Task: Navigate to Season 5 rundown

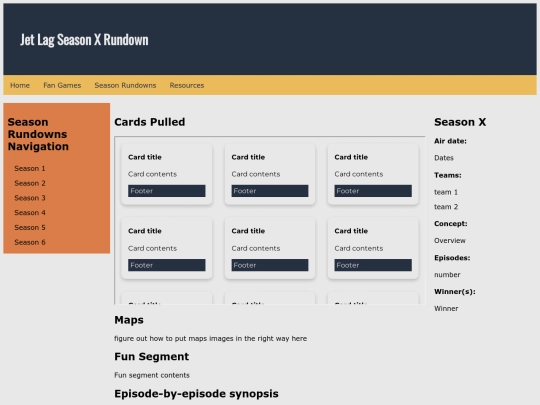Action: tap(30, 228)
